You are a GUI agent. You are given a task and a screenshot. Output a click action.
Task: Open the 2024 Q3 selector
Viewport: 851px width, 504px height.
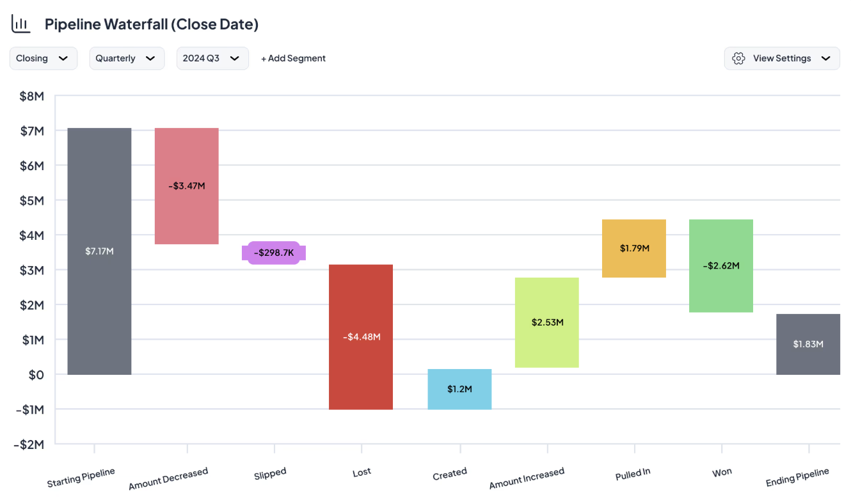[212, 58]
